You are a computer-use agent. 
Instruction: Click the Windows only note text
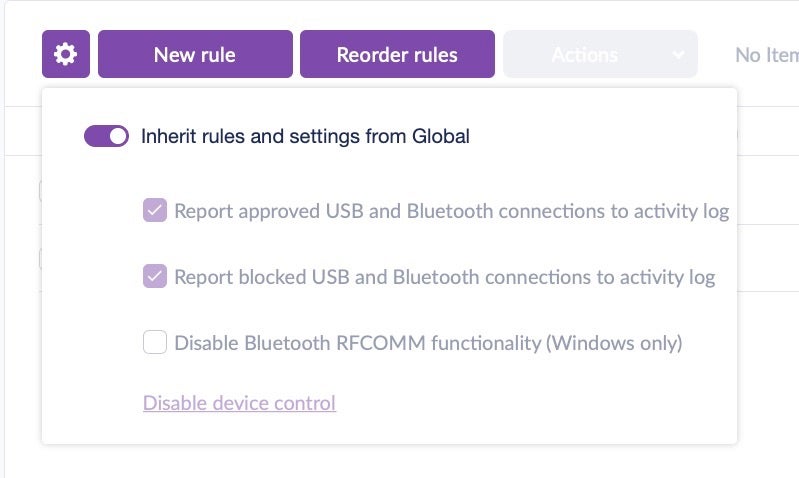point(613,343)
